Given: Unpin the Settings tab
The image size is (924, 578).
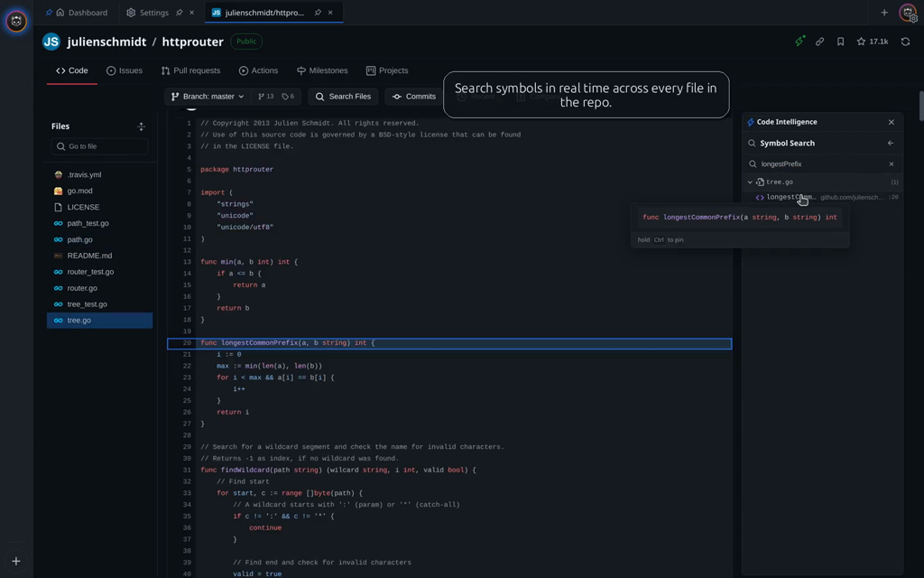Looking at the screenshot, I should [180, 13].
